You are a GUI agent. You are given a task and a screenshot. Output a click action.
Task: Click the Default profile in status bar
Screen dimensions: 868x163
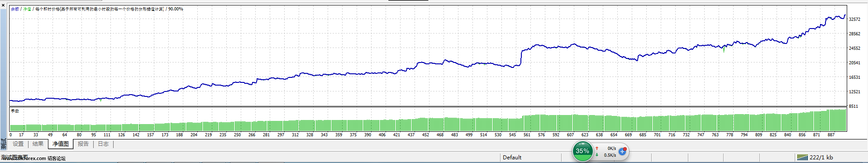point(512,157)
